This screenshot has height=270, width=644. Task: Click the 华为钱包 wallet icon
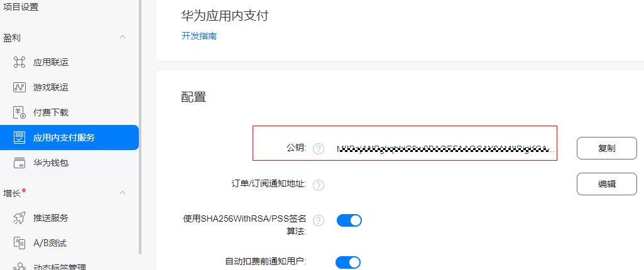point(19,163)
